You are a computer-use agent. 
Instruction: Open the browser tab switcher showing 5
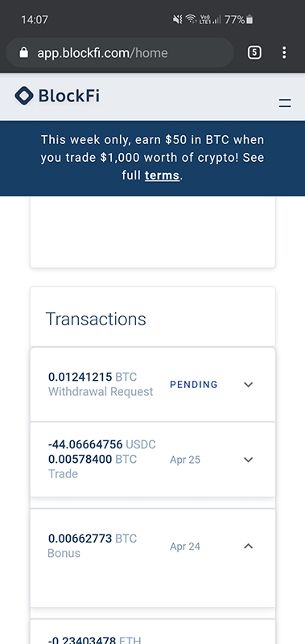point(254,52)
